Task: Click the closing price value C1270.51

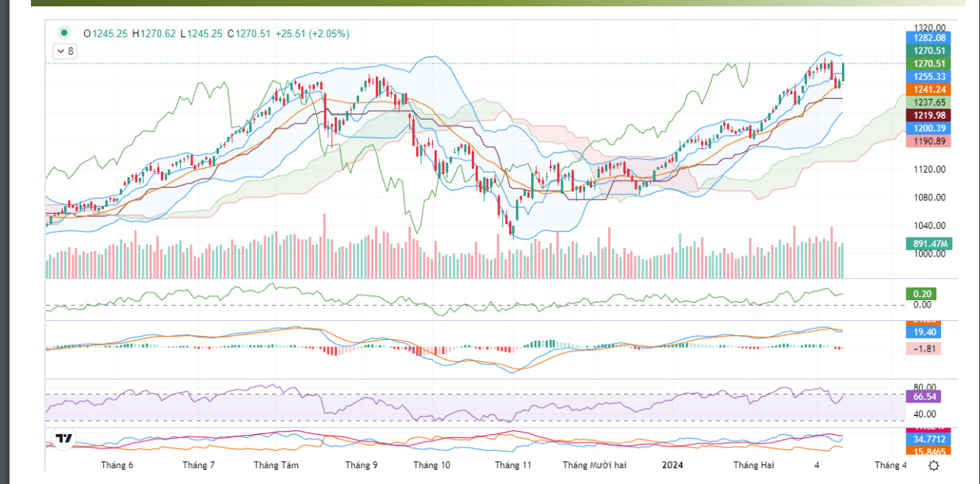Action: pos(249,33)
